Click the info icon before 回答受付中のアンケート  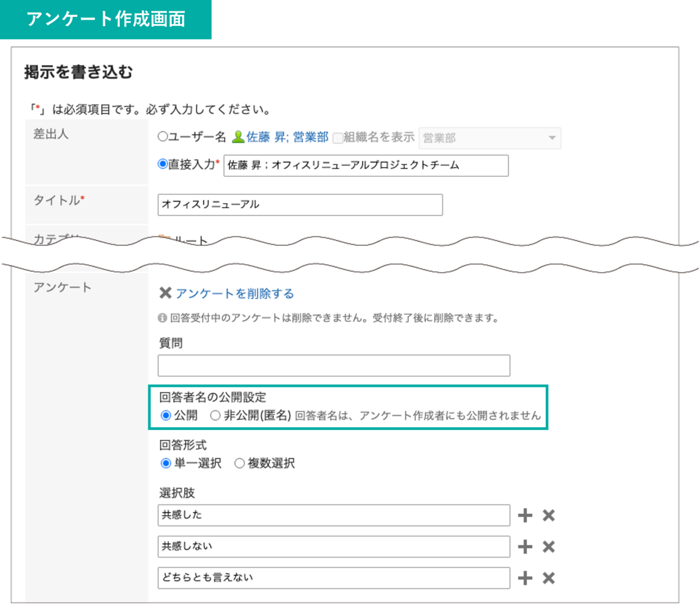pyautogui.click(x=162, y=318)
